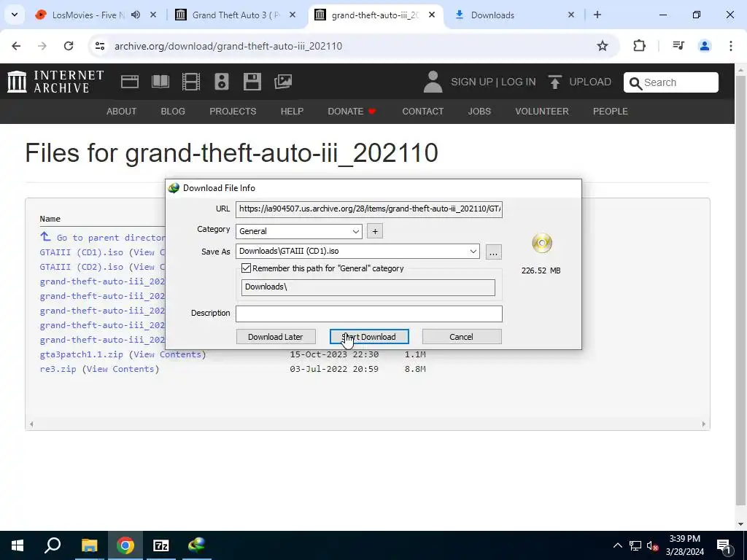Open the Texts book icon
Viewport: 747px width, 560px height.
click(x=160, y=82)
